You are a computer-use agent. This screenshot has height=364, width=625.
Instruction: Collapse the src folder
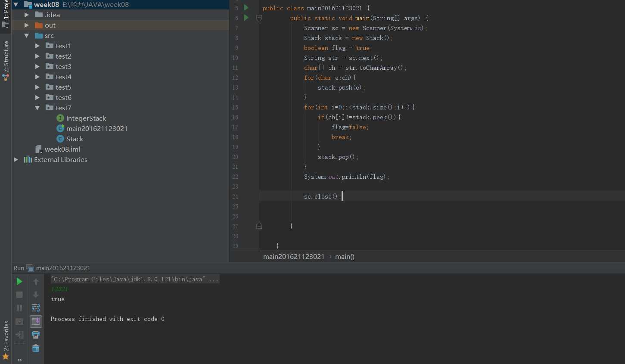click(x=27, y=35)
